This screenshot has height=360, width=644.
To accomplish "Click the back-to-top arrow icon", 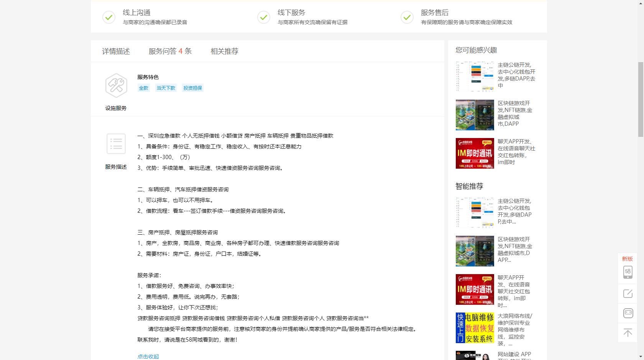I will coord(628,333).
